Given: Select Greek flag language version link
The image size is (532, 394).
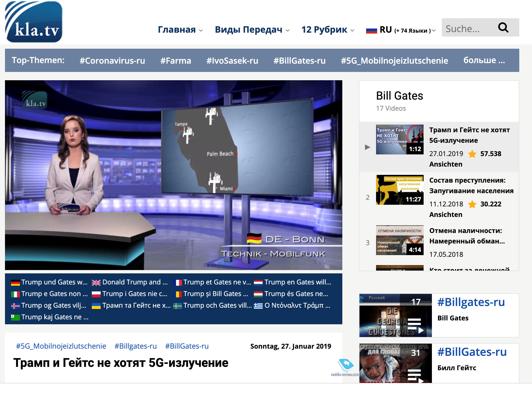Looking at the screenshot, I should coord(292,305).
